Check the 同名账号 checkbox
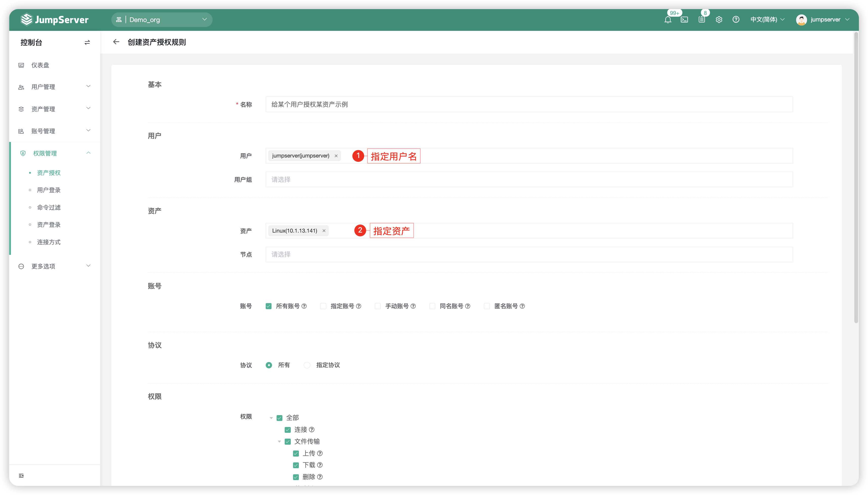Image resolution: width=868 pixels, height=495 pixels. pyautogui.click(x=432, y=306)
